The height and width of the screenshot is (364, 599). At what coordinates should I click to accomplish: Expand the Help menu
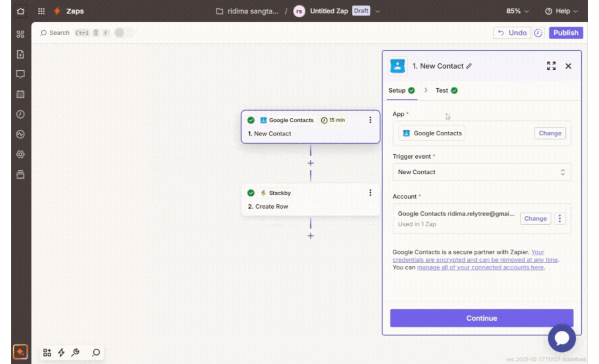562,11
